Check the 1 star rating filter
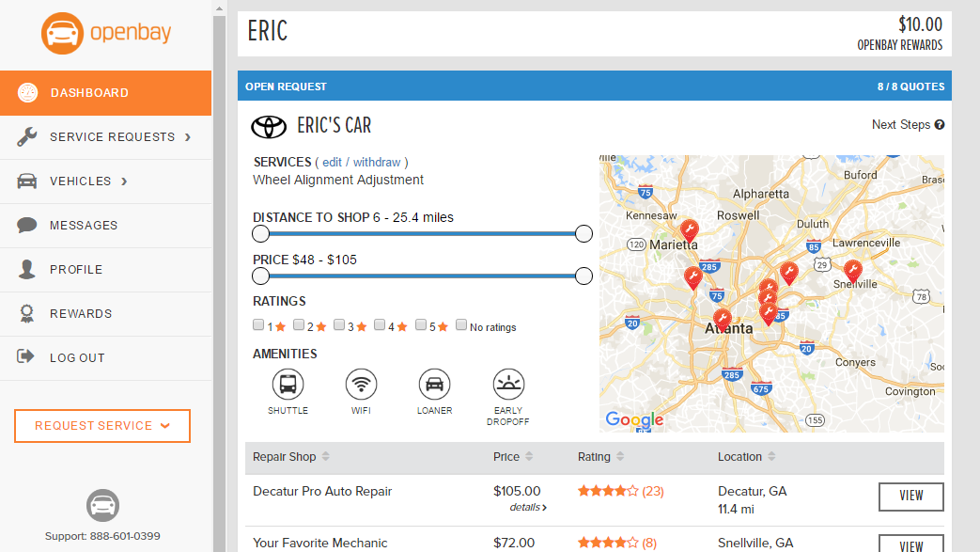The image size is (980, 552). (258, 324)
